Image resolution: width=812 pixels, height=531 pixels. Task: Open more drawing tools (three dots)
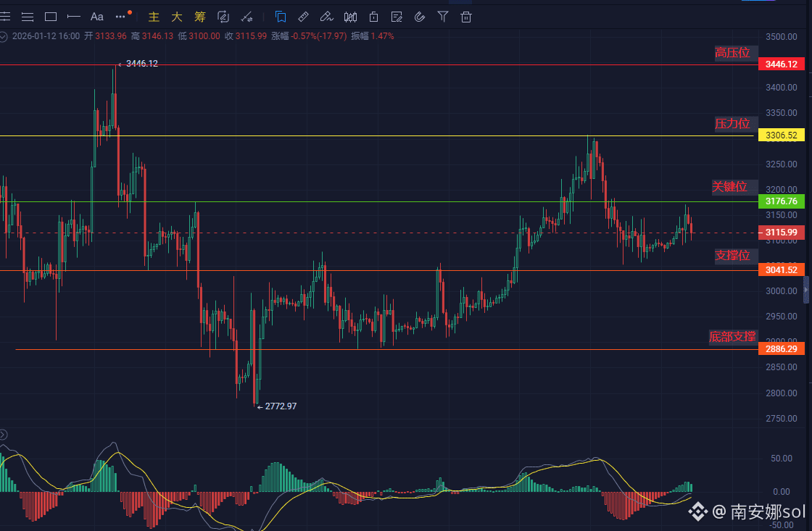pyautogui.click(x=120, y=17)
